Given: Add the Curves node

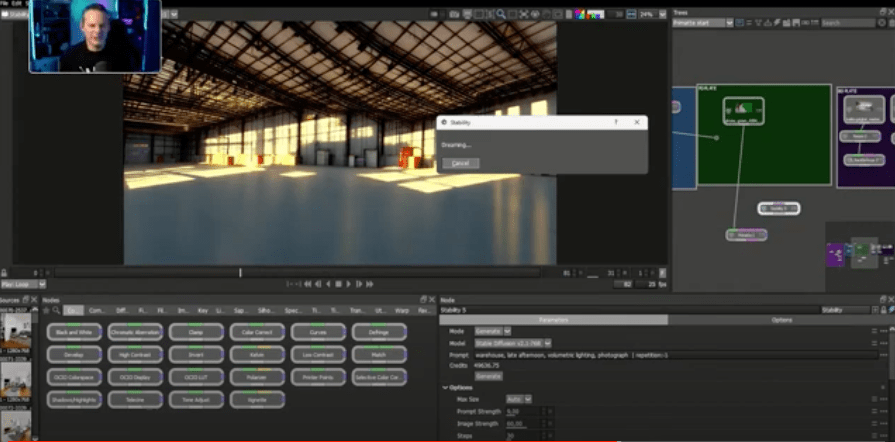Looking at the screenshot, I should 318,332.
